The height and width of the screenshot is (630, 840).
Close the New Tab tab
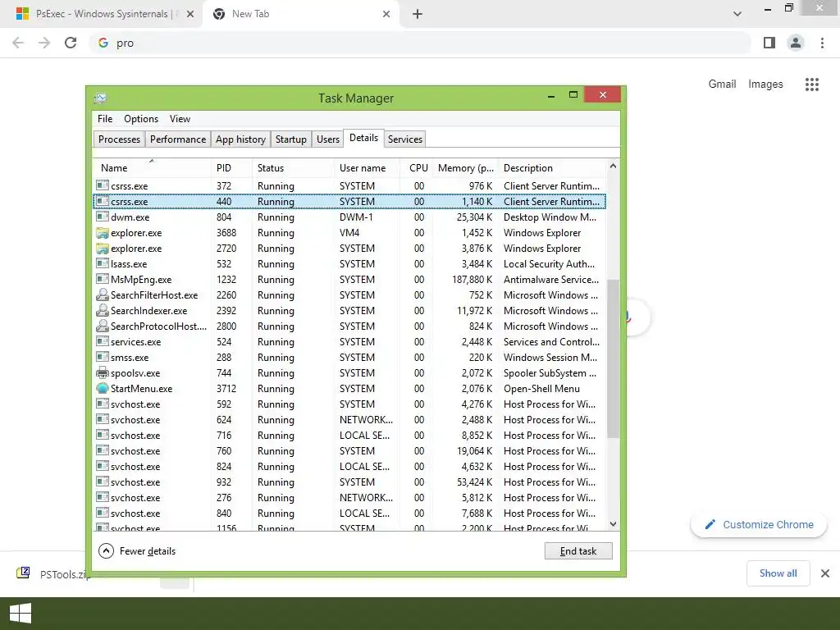point(386,14)
